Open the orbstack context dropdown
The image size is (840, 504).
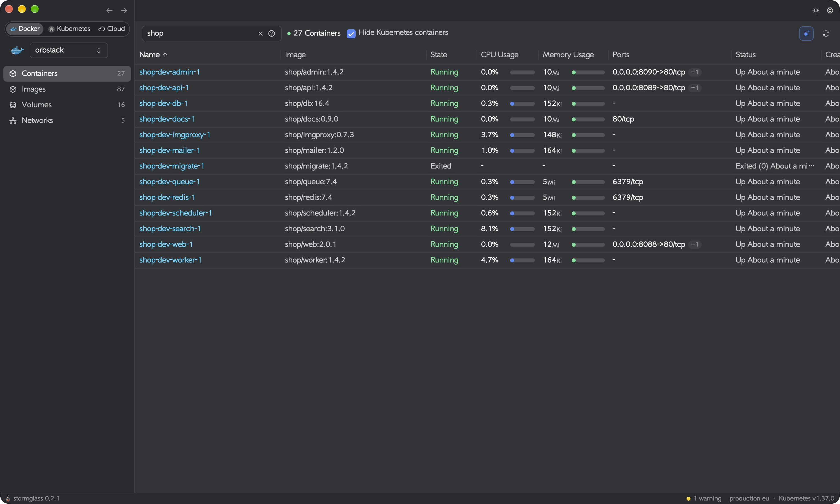(x=69, y=50)
